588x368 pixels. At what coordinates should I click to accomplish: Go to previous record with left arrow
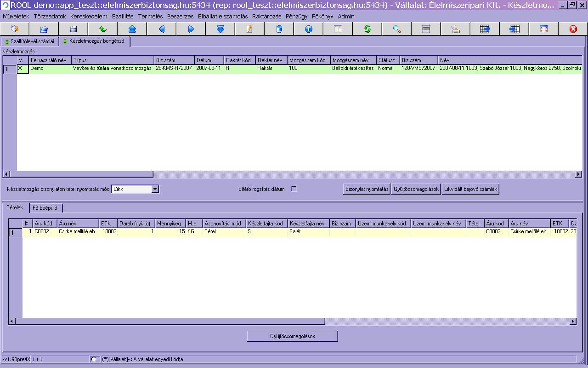tap(162, 29)
